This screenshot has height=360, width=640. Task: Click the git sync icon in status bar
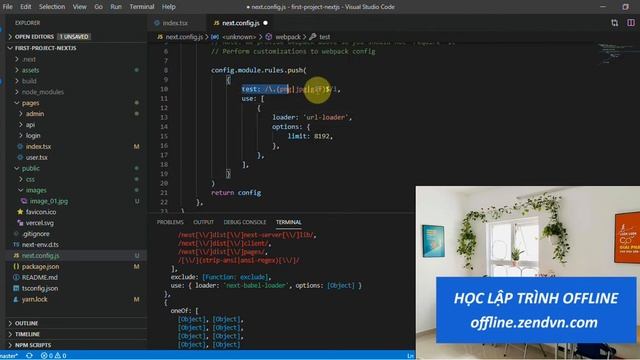(x=29, y=356)
